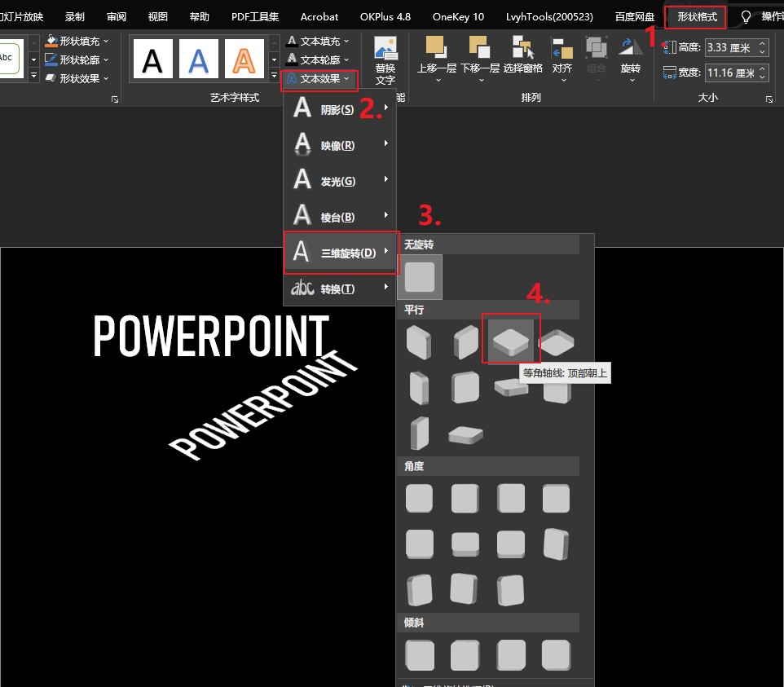Viewport: 784px width, 687px height.
Task: Open the 映像(R) reflection submenu
Action: [x=340, y=144]
